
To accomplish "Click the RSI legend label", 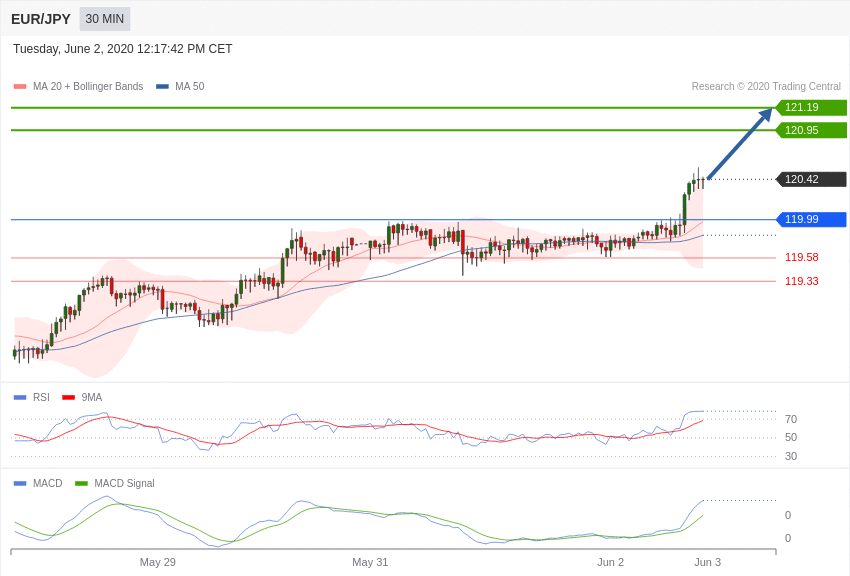I will [41, 397].
